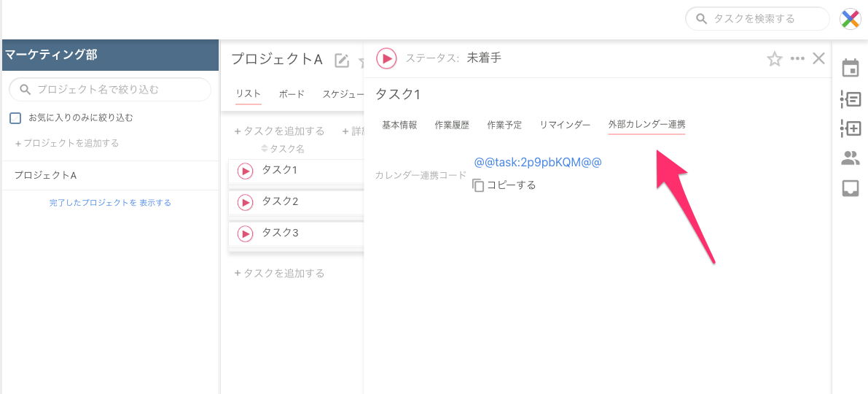The width and height of the screenshot is (868, 394).
Task: Switch to the 作業予定 tab
Action: click(x=504, y=125)
